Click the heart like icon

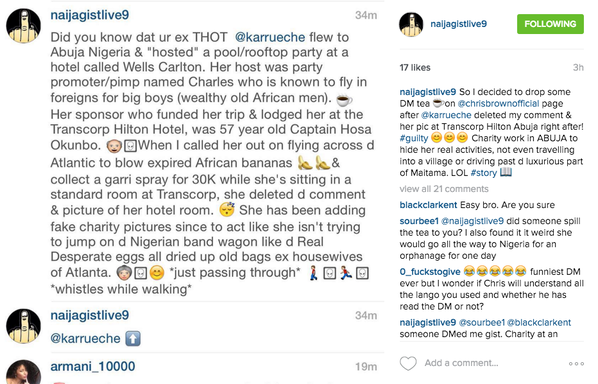pyautogui.click(x=408, y=363)
